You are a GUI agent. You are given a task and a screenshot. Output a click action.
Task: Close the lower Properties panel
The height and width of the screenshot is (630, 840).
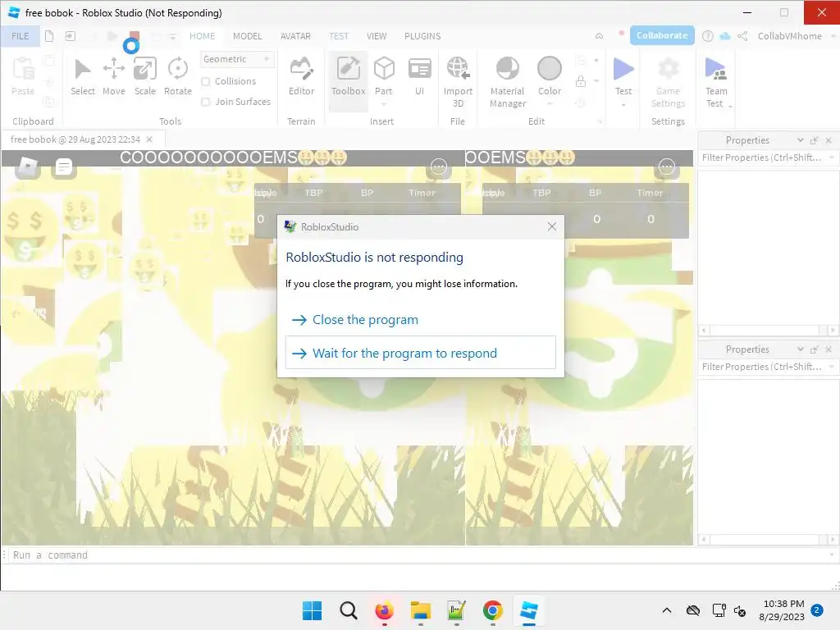[829, 349]
